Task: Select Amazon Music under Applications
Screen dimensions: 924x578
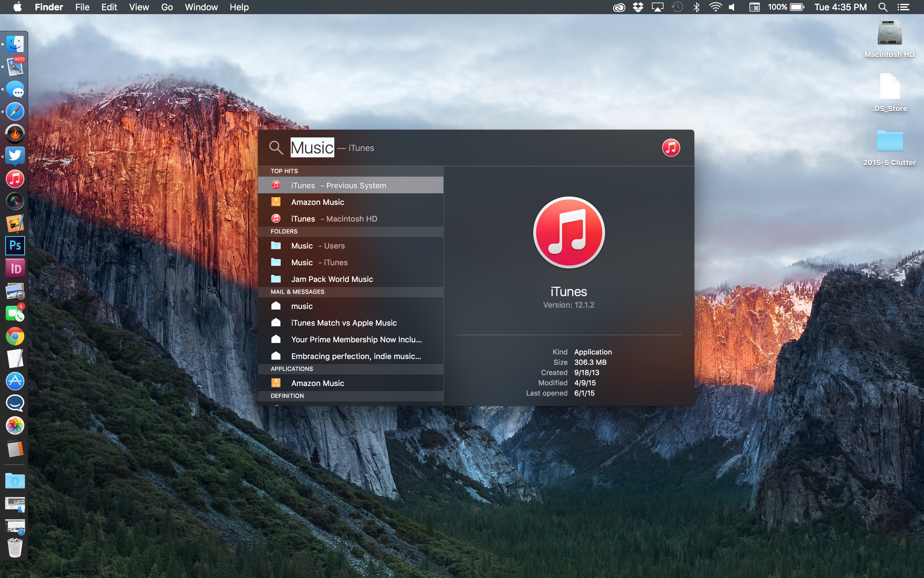Action: [350, 383]
